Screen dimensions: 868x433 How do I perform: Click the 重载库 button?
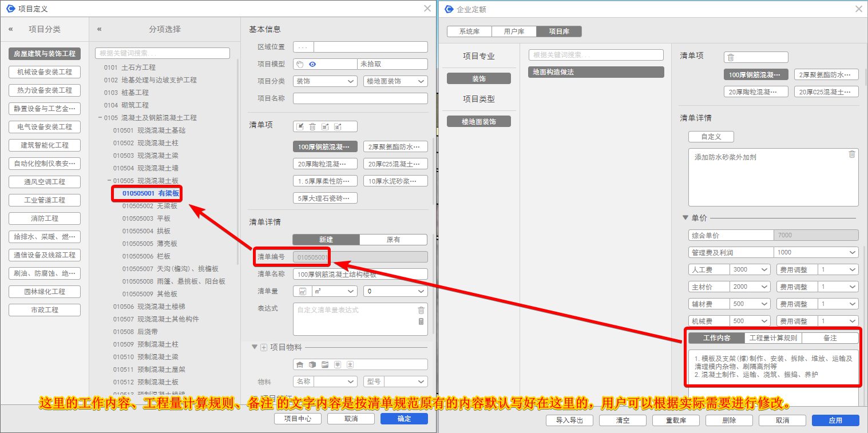pyautogui.click(x=676, y=420)
